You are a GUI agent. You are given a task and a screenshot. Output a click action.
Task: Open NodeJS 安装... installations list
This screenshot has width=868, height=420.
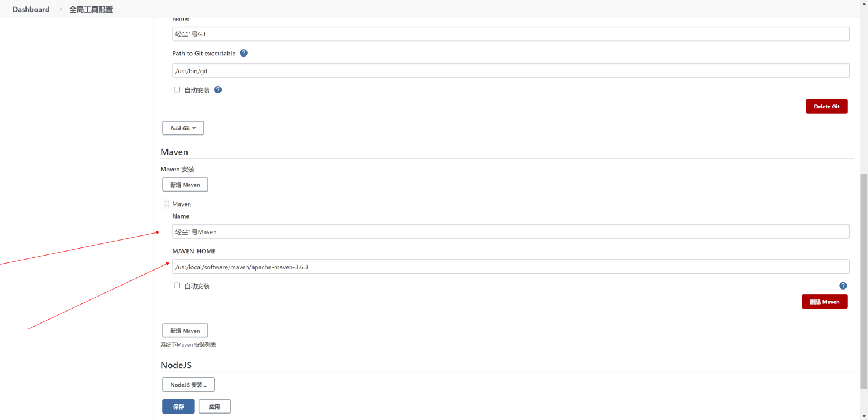pyautogui.click(x=188, y=385)
